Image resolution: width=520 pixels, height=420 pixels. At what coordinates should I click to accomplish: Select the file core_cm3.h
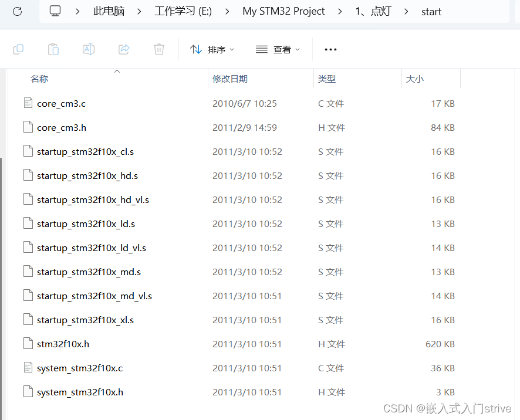click(62, 128)
